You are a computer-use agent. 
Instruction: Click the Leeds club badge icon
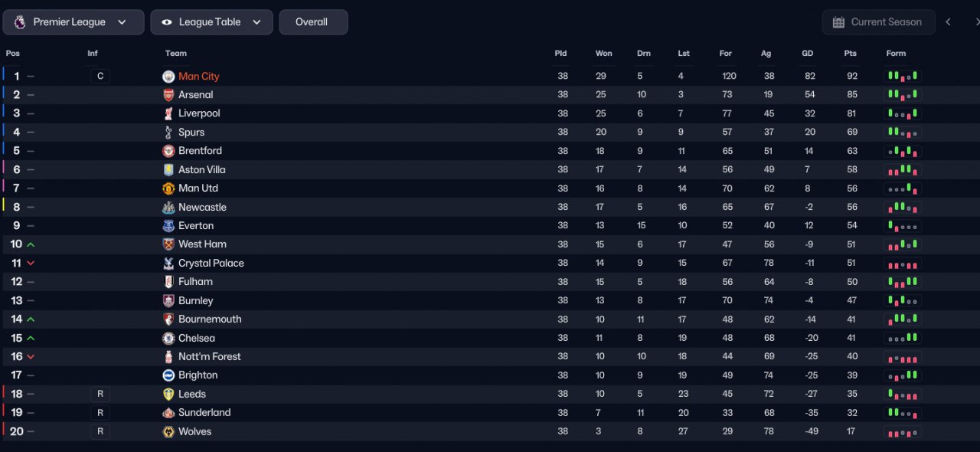pyautogui.click(x=168, y=394)
